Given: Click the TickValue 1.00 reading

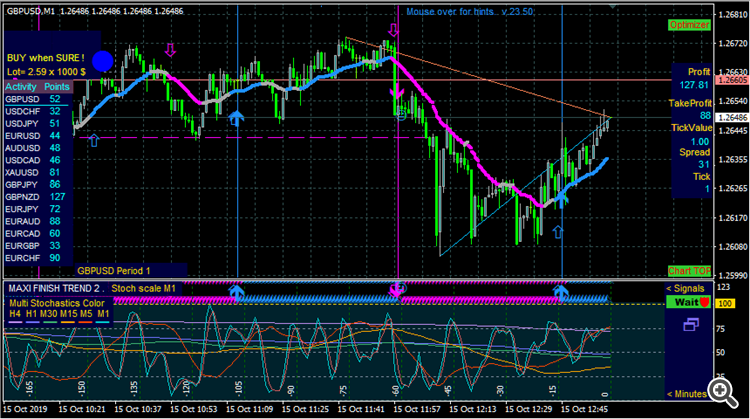Looking at the screenshot, I should 700,142.
